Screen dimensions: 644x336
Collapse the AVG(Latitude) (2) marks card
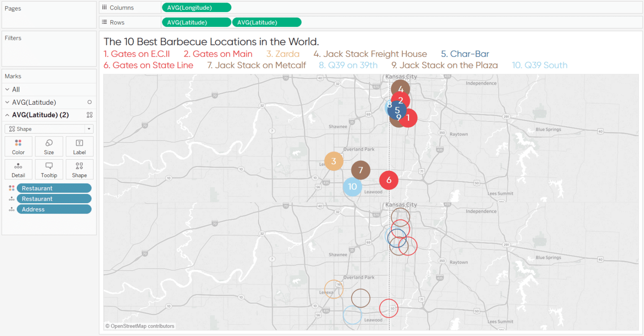7,114
